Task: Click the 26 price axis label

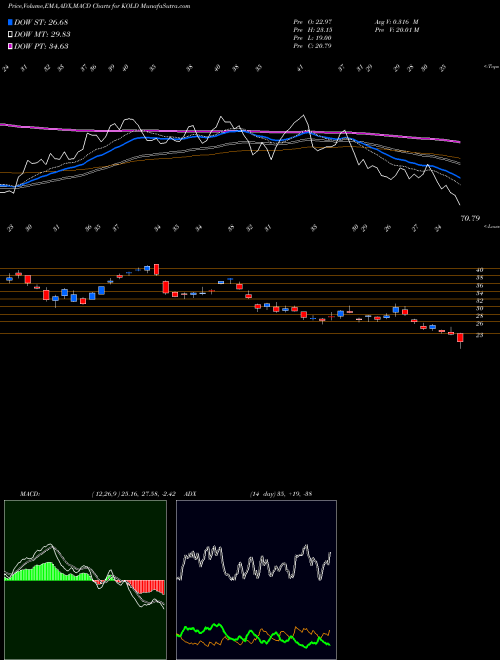Action: pos(479,324)
